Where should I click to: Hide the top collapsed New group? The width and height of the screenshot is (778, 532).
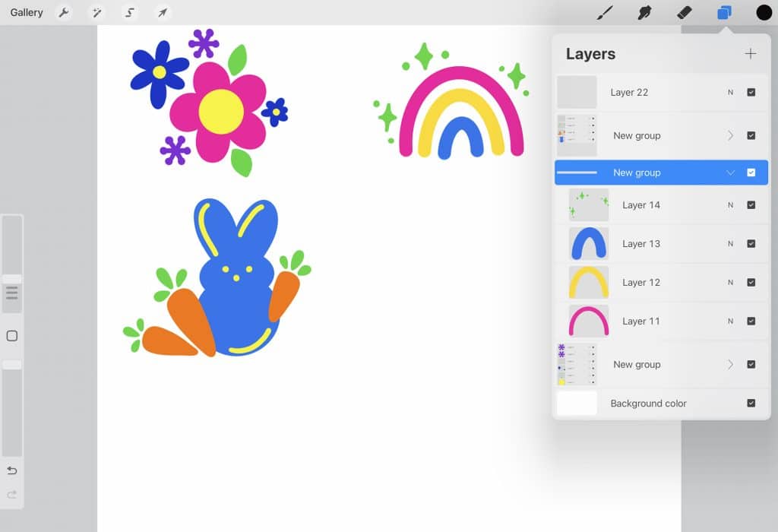(x=751, y=135)
